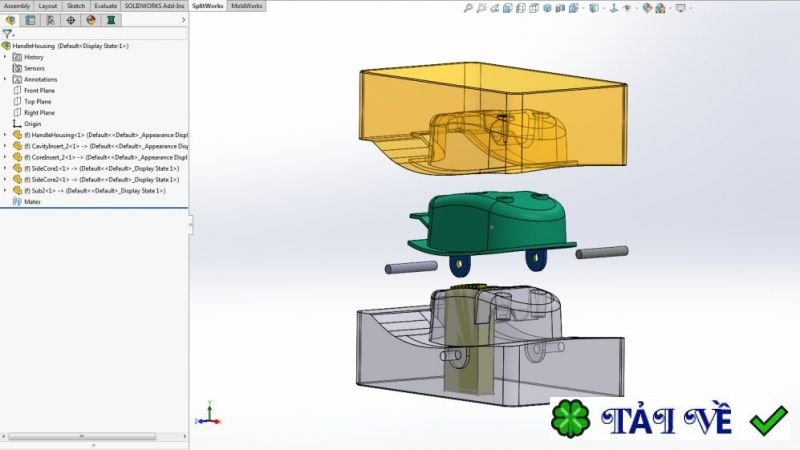Expand the Sub2<1> component node
The height and width of the screenshot is (450, 800).
point(5,191)
